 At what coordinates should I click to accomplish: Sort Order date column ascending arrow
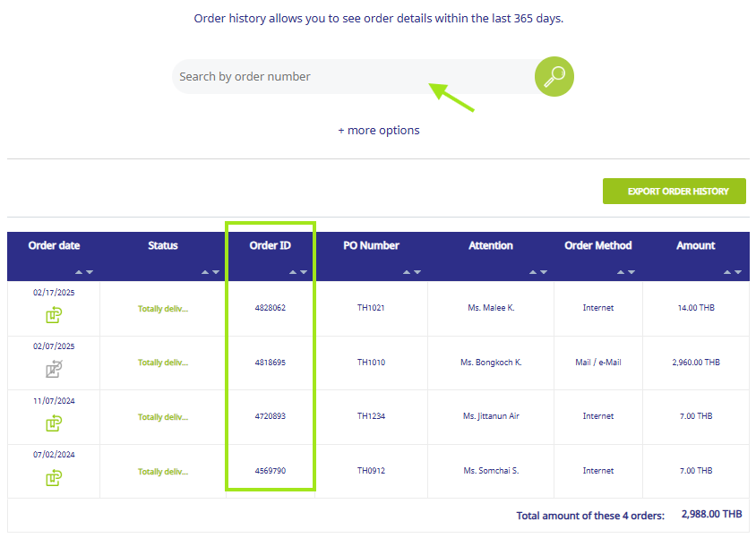pyautogui.click(x=79, y=271)
